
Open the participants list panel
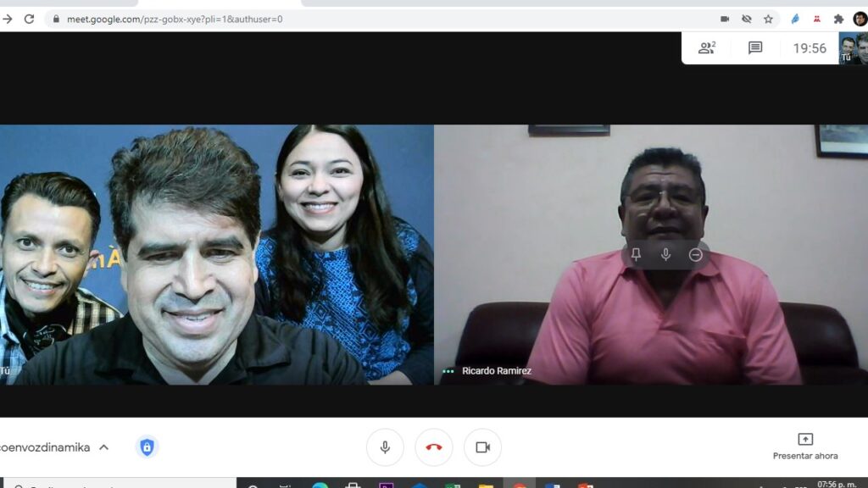coord(707,48)
